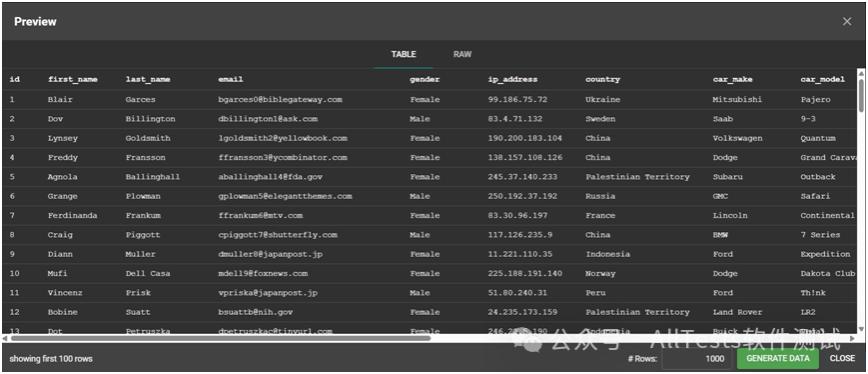Click the Volkswagen car make cell

(x=737, y=139)
